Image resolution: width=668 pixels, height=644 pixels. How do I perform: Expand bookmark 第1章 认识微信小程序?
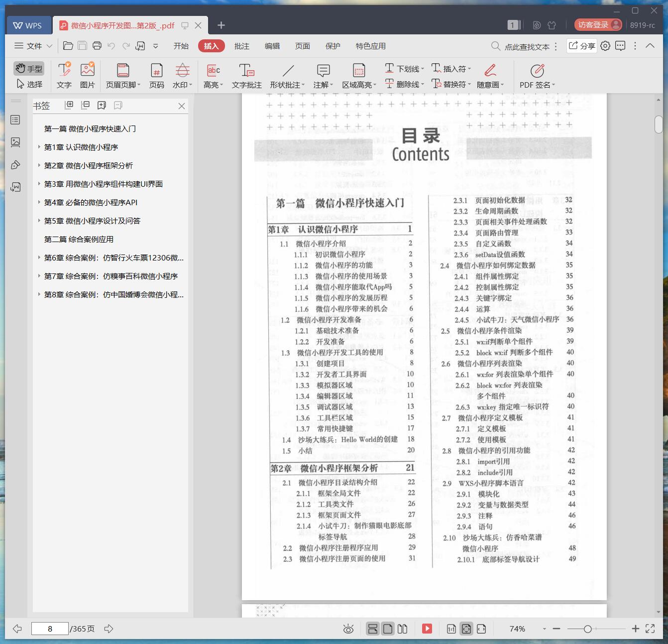coord(39,147)
